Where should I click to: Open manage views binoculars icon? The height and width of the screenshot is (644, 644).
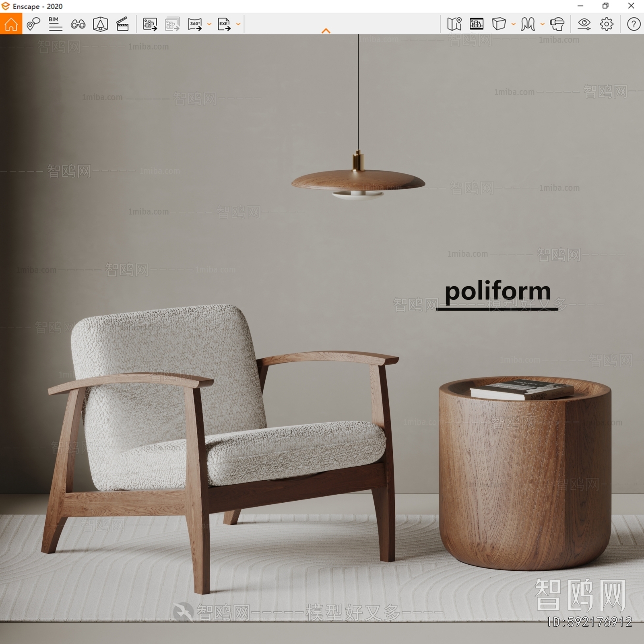click(x=78, y=24)
